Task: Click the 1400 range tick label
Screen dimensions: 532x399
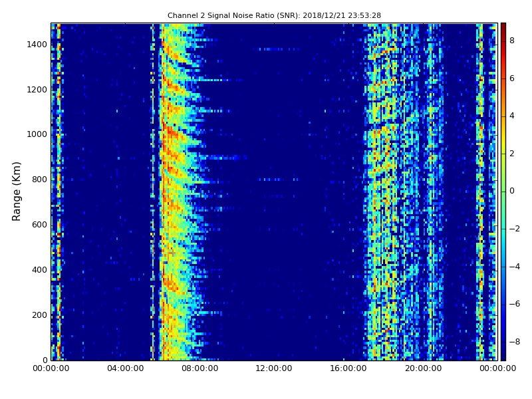Action: tap(37, 45)
